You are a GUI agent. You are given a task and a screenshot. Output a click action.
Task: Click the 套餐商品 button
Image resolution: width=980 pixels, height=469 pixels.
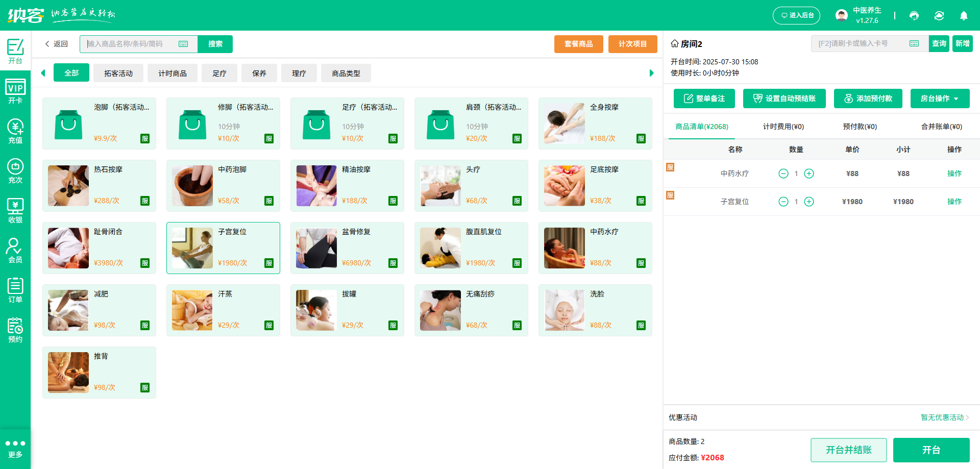[x=578, y=44]
